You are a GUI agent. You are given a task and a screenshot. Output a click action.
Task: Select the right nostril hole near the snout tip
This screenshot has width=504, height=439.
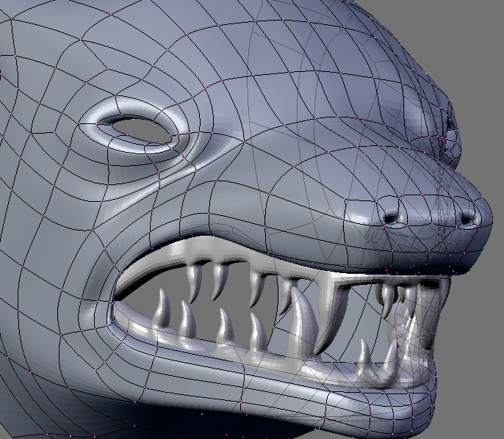pyautogui.click(x=467, y=220)
